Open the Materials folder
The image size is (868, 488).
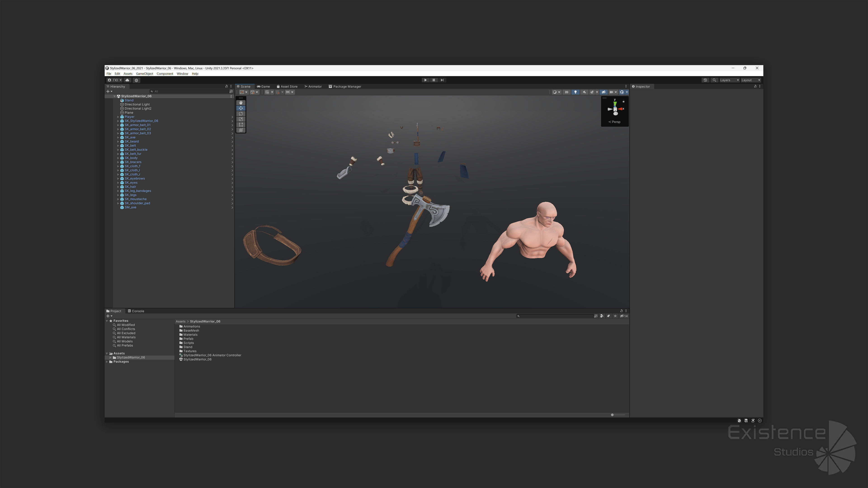point(190,335)
